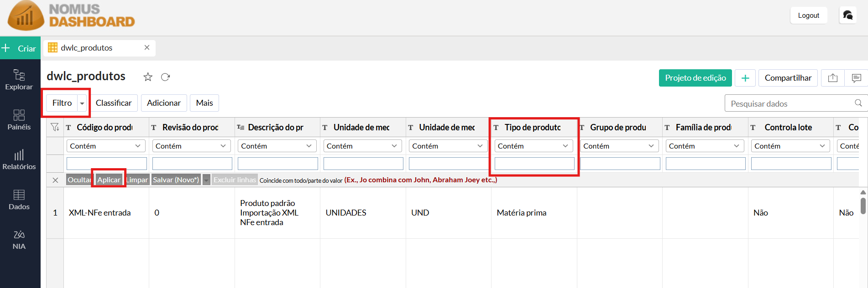Viewport: 868px width, 288px height.
Task: Open Contém dropdown under Código do produto
Action: click(106, 146)
